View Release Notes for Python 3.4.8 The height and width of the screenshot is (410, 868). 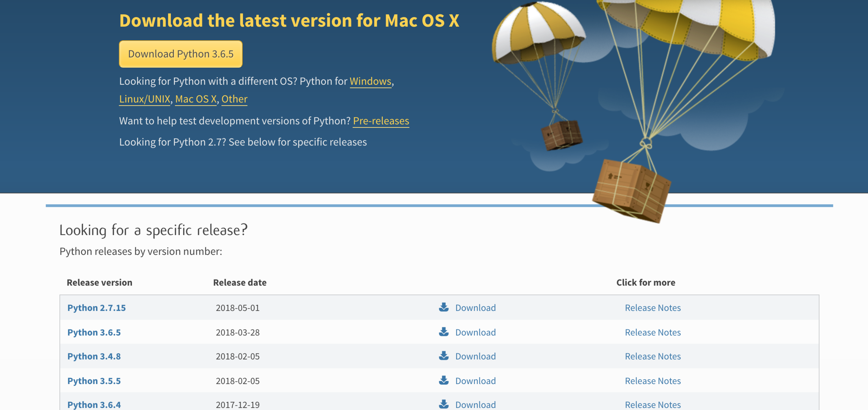(652, 357)
